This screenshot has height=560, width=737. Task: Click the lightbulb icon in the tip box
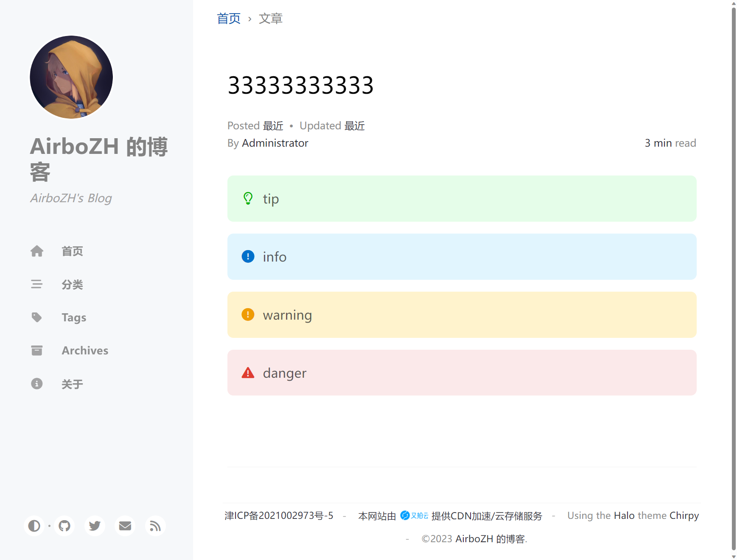pyautogui.click(x=248, y=198)
